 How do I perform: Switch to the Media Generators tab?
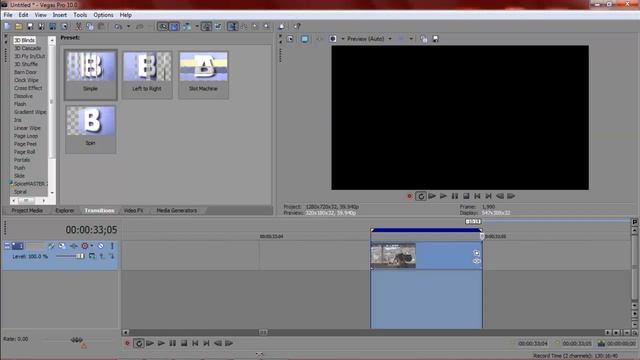(x=176, y=211)
